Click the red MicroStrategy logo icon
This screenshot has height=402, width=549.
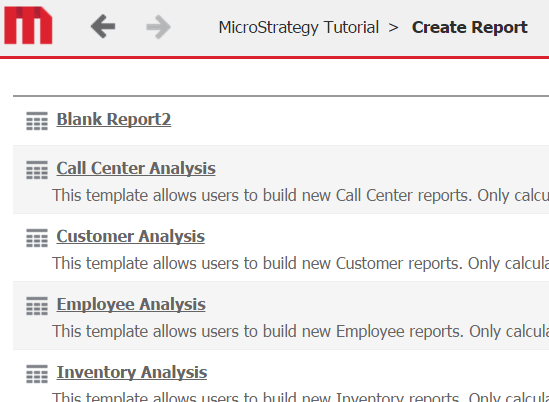point(28,25)
